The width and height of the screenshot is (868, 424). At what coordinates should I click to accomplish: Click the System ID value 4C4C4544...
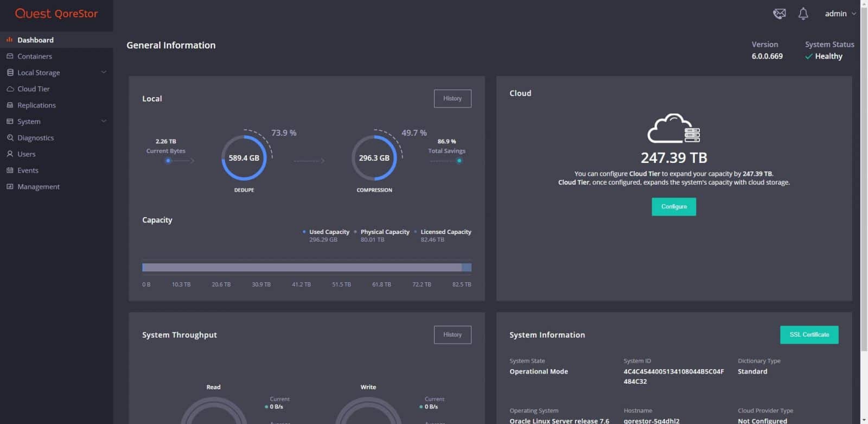coord(674,376)
